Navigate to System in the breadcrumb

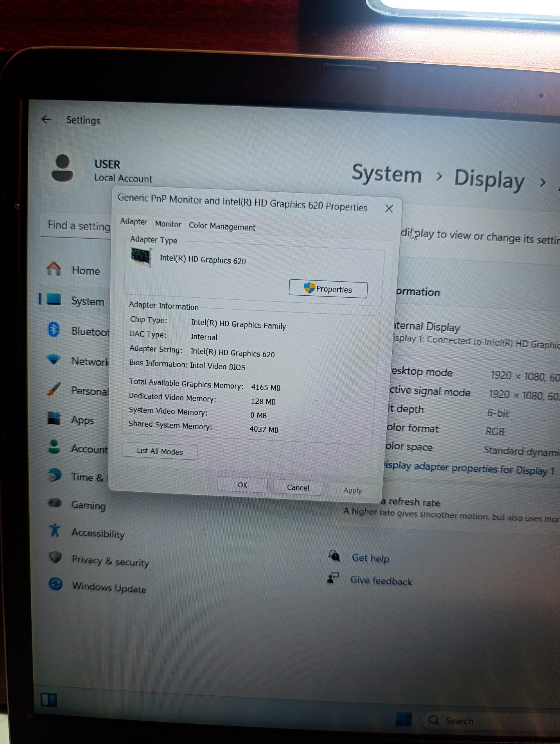point(387,174)
